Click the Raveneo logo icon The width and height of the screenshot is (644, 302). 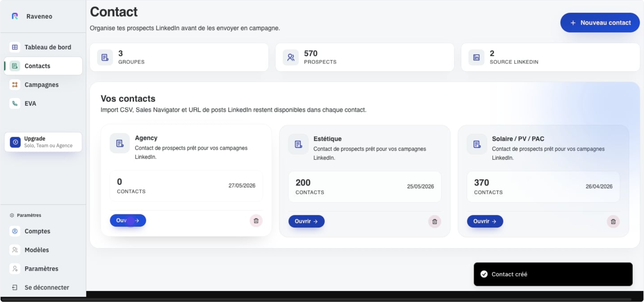[x=15, y=16]
